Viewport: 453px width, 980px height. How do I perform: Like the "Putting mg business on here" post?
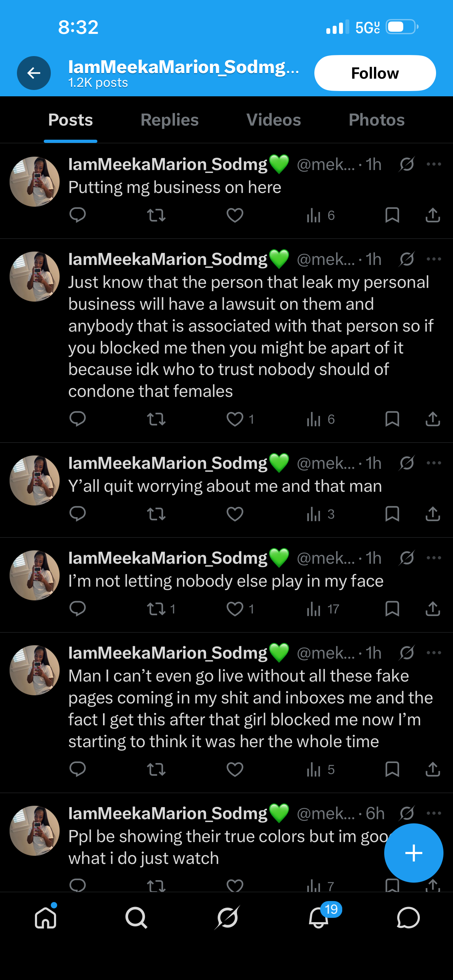tap(235, 215)
